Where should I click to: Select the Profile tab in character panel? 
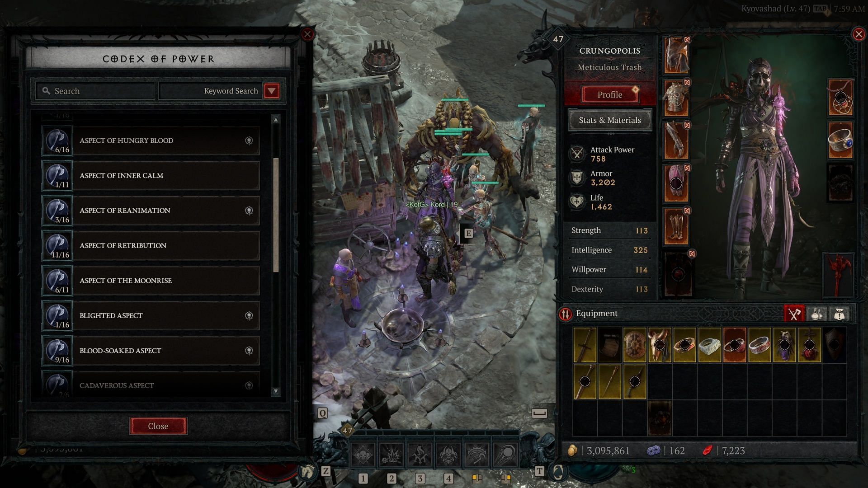(609, 94)
